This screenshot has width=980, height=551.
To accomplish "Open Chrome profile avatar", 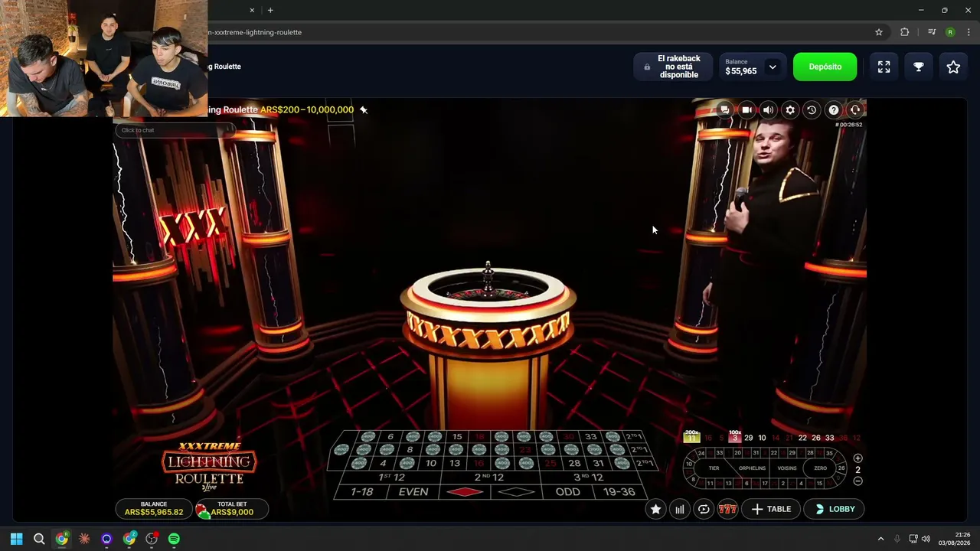I will pos(950,32).
